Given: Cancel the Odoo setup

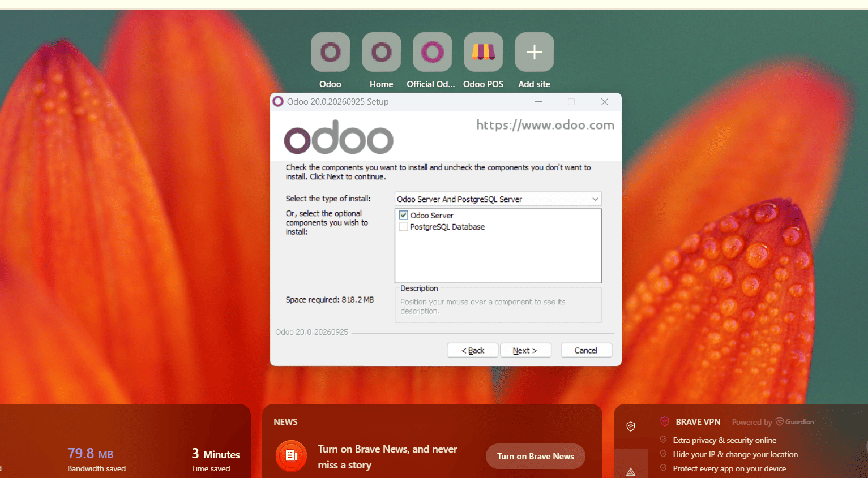Looking at the screenshot, I should (x=586, y=350).
